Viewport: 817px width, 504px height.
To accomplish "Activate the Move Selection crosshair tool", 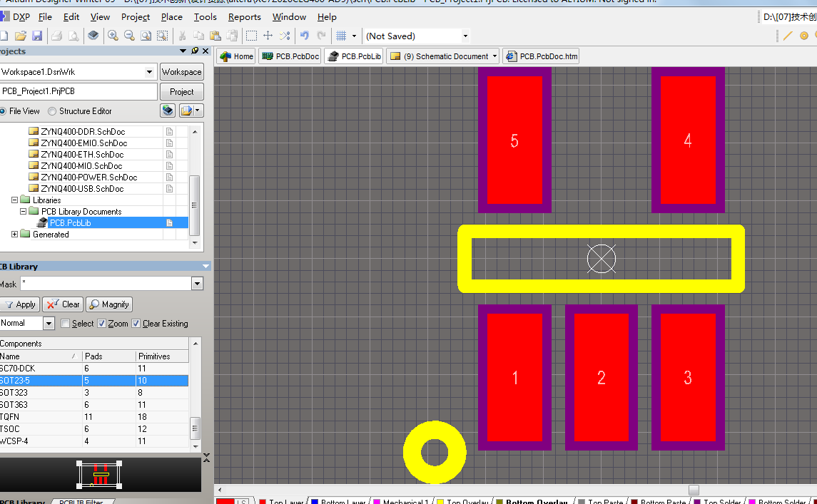I will pyautogui.click(x=268, y=36).
